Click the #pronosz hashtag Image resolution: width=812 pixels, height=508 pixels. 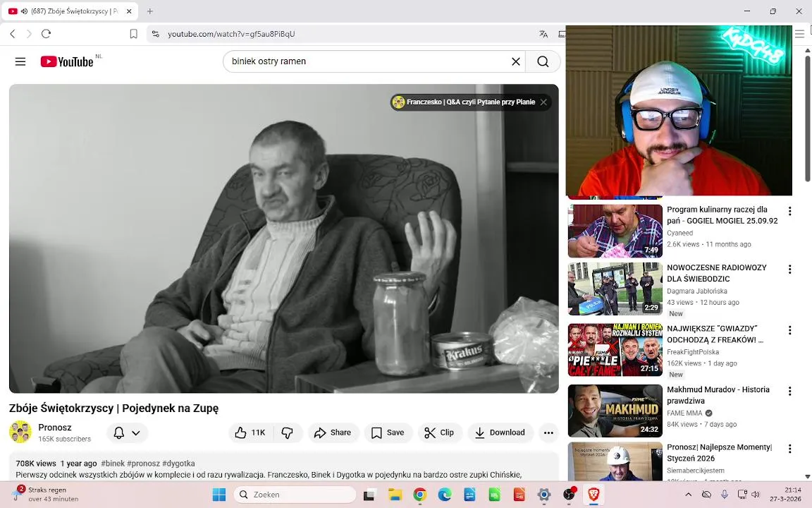(144, 464)
